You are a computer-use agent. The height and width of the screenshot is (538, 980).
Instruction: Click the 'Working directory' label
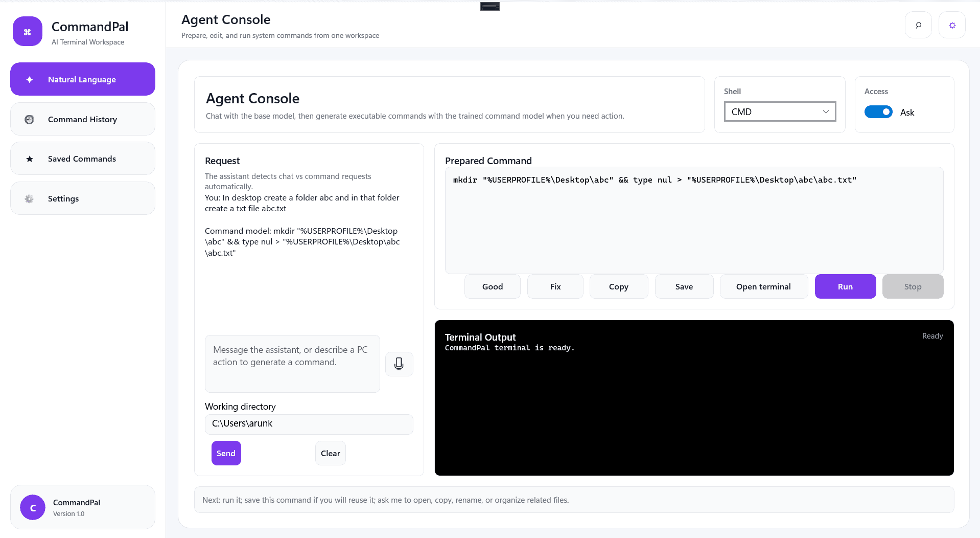tap(240, 407)
